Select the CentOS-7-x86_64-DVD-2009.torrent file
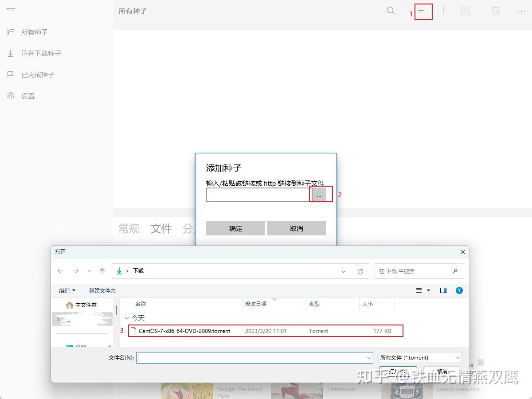532x399 pixels. click(x=184, y=331)
